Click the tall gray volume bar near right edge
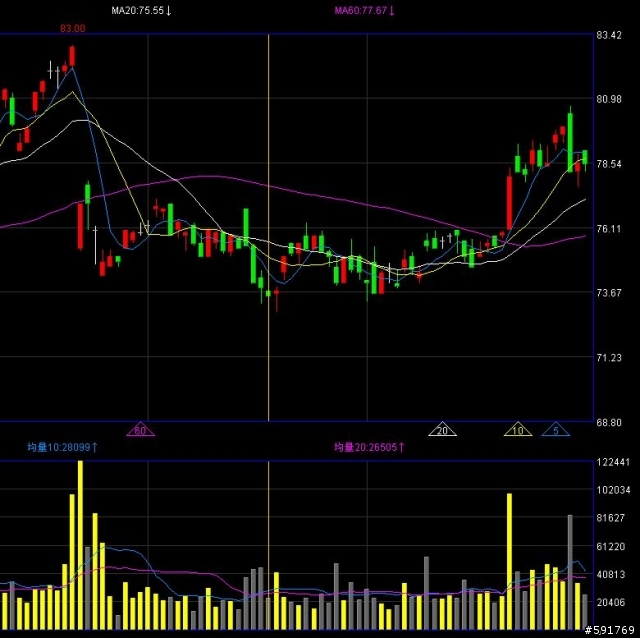This screenshot has height=638, width=640. point(570,572)
